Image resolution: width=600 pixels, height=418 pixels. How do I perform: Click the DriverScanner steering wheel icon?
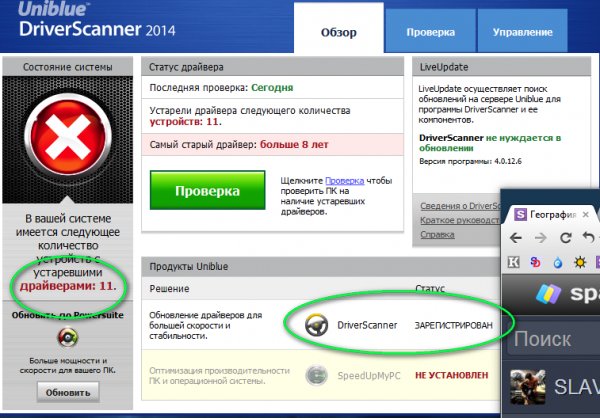[x=316, y=325]
